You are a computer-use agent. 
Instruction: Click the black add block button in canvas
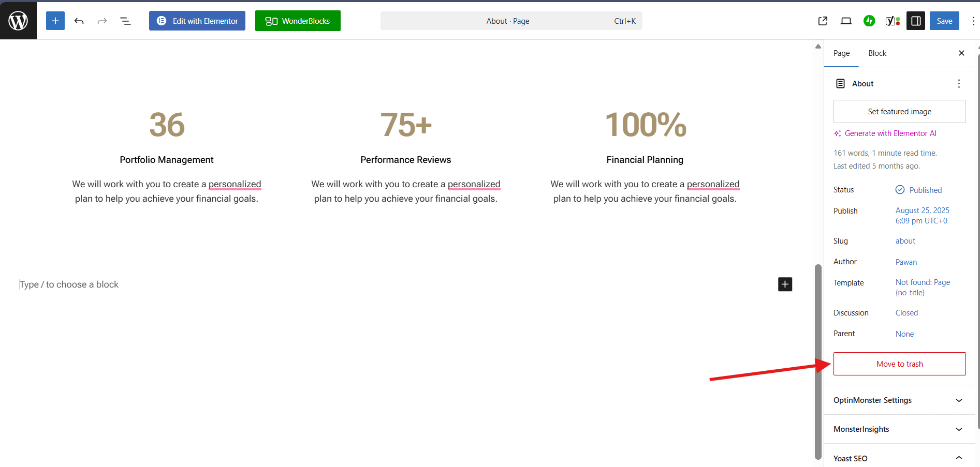pos(785,284)
